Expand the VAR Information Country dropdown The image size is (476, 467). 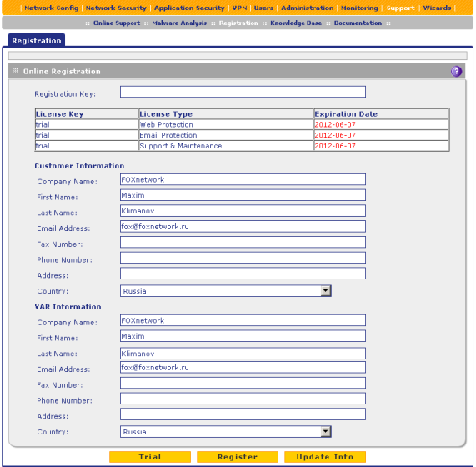325,431
